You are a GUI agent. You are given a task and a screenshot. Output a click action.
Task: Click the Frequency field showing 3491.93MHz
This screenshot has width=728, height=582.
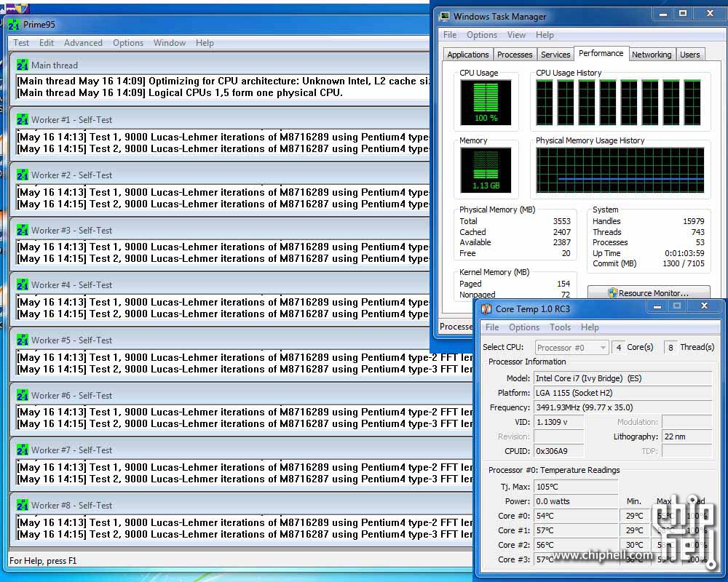click(622, 407)
